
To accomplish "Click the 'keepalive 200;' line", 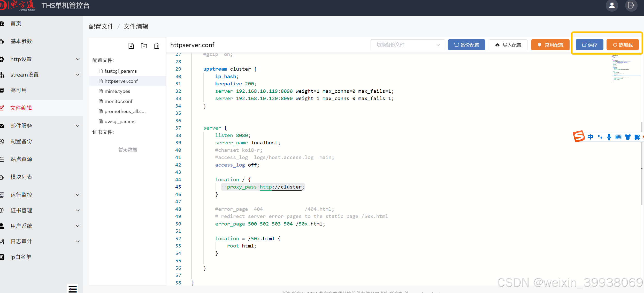I will [x=236, y=84].
